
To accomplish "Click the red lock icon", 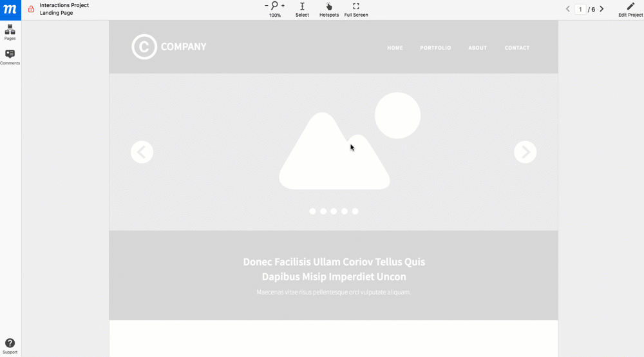I will click(31, 9).
